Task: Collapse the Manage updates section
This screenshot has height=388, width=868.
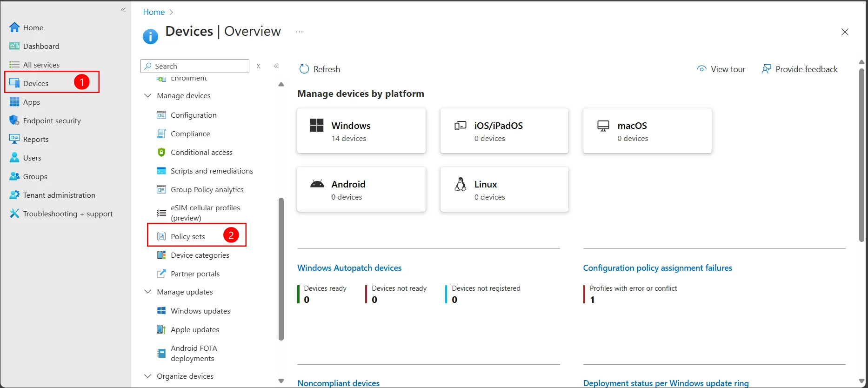Action: pos(148,292)
